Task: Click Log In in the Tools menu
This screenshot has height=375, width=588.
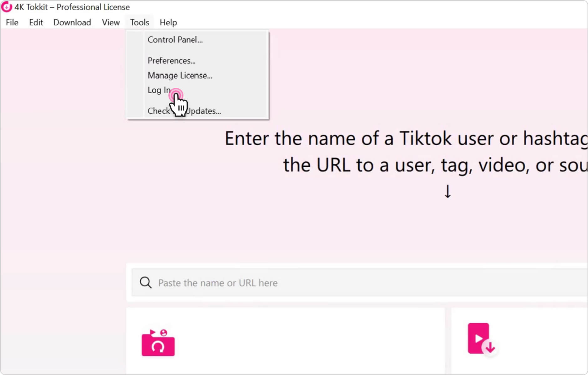Action: pyautogui.click(x=158, y=90)
